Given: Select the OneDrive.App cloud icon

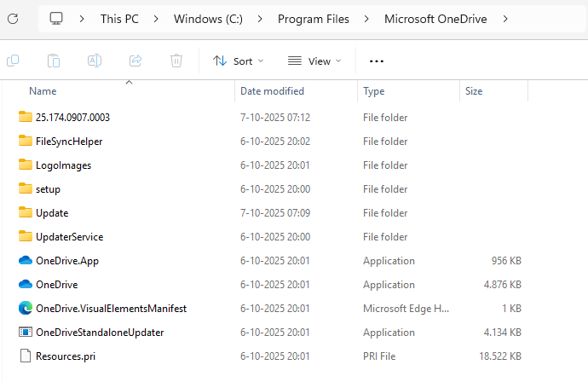Looking at the screenshot, I should pos(25,261).
